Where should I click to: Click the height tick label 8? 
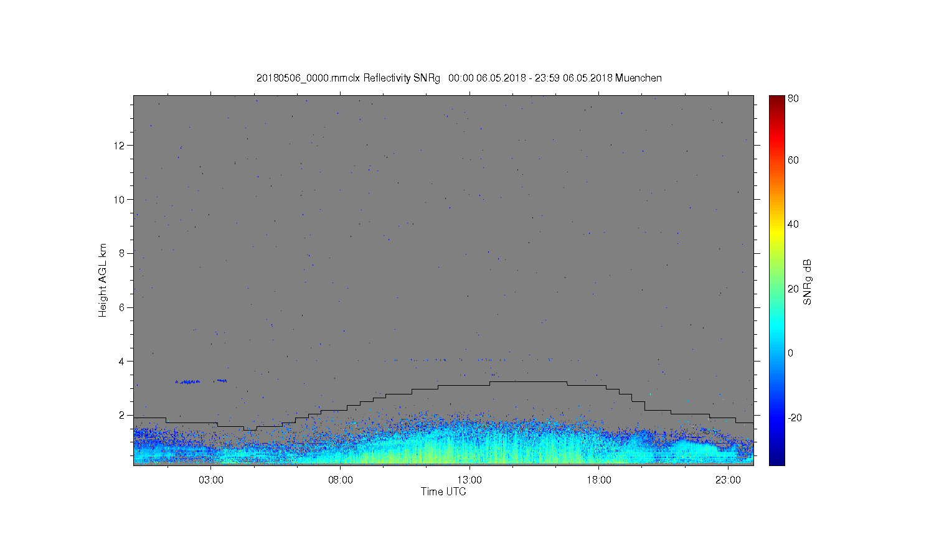121,253
